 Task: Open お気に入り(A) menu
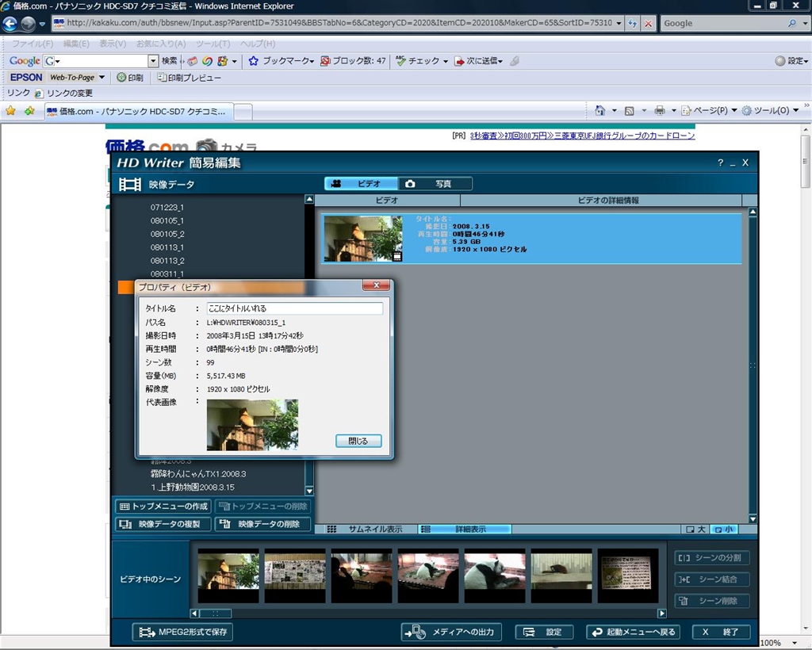[160, 44]
